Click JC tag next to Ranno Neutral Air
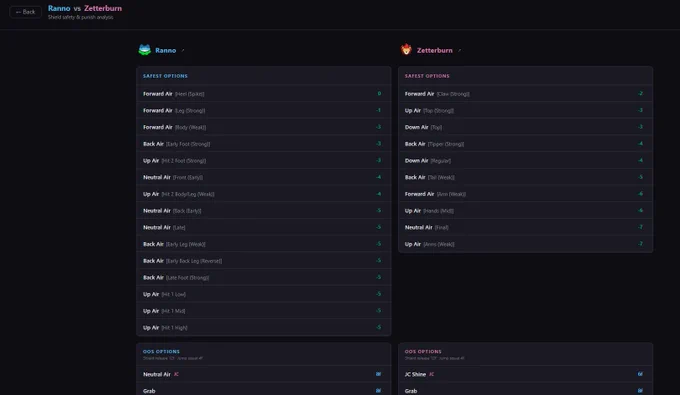 tap(176, 374)
